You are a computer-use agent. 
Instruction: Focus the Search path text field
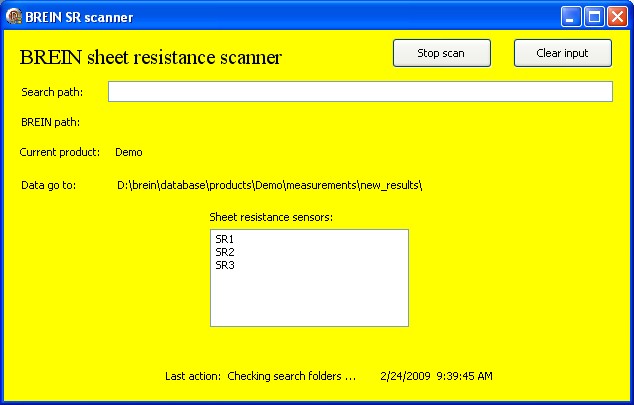click(x=359, y=92)
